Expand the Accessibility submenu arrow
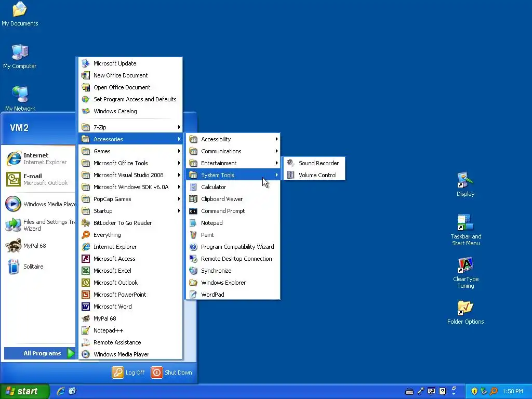Viewport: 532px width, 399px height. (x=276, y=139)
